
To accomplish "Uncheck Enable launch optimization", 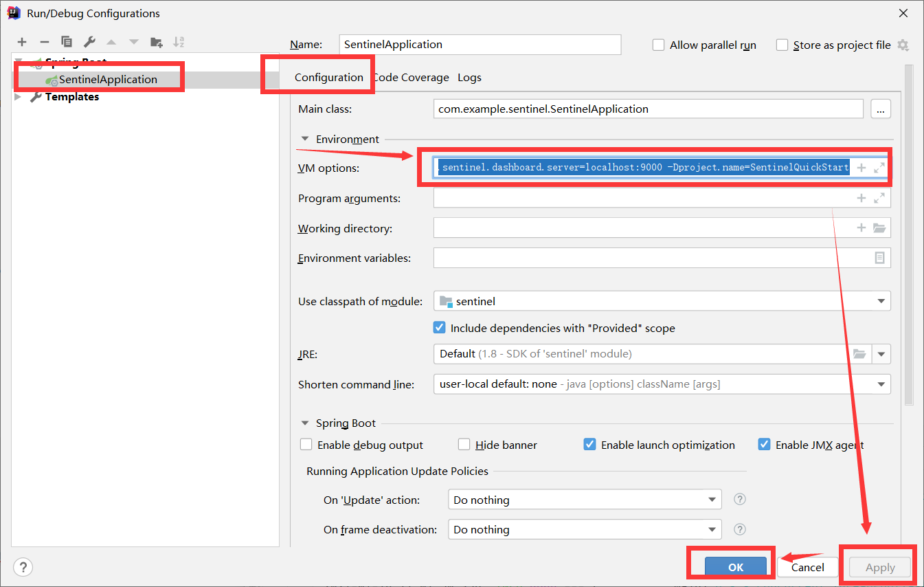I will (589, 445).
